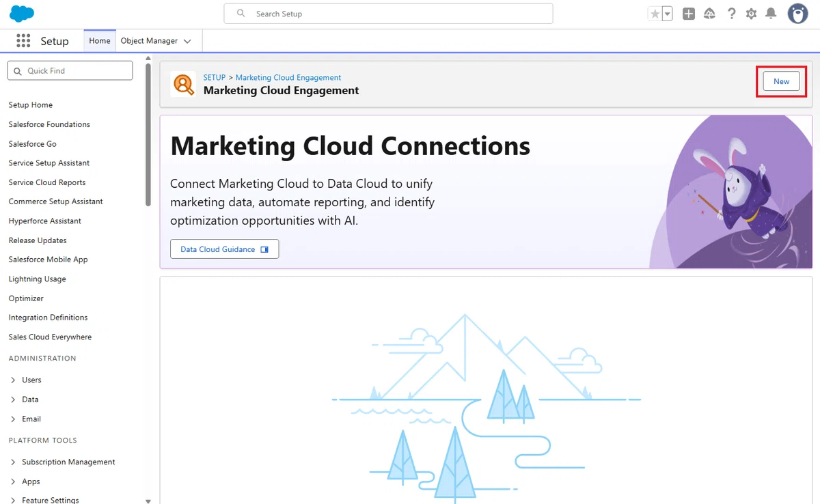
Task: Click the sidebar scroll down arrow
Action: 148,501
